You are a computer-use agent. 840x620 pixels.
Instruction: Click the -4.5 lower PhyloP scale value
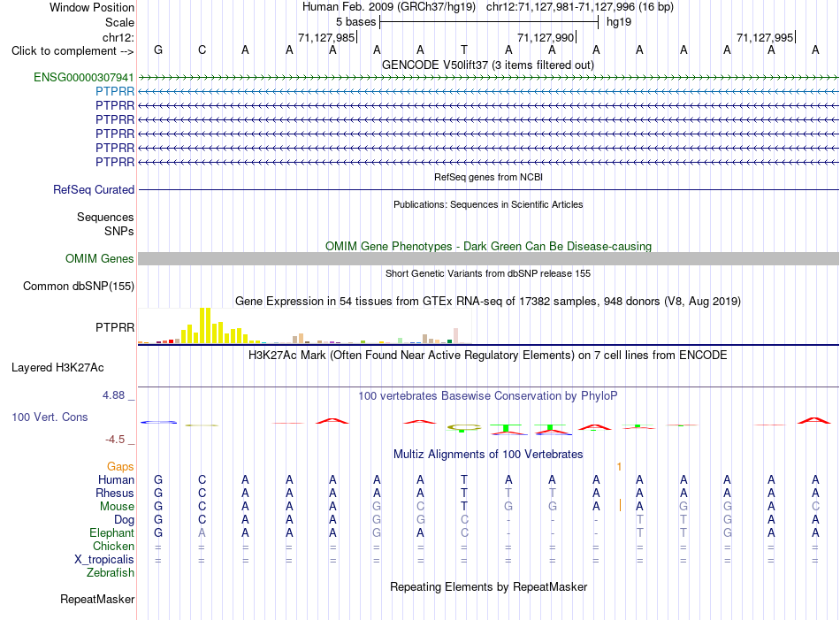coord(115,440)
